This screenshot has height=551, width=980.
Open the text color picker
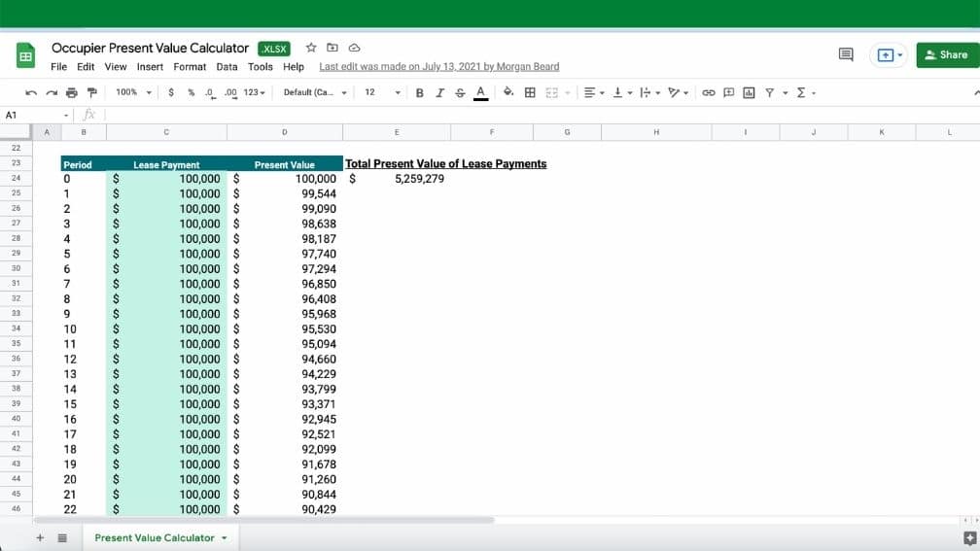click(x=480, y=93)
